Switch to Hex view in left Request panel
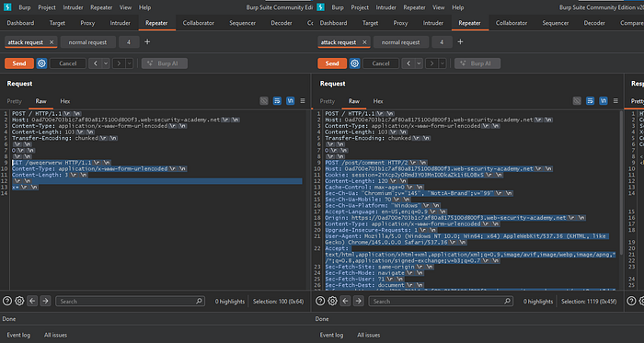This screenshot has height=343, width=644. 65,101
